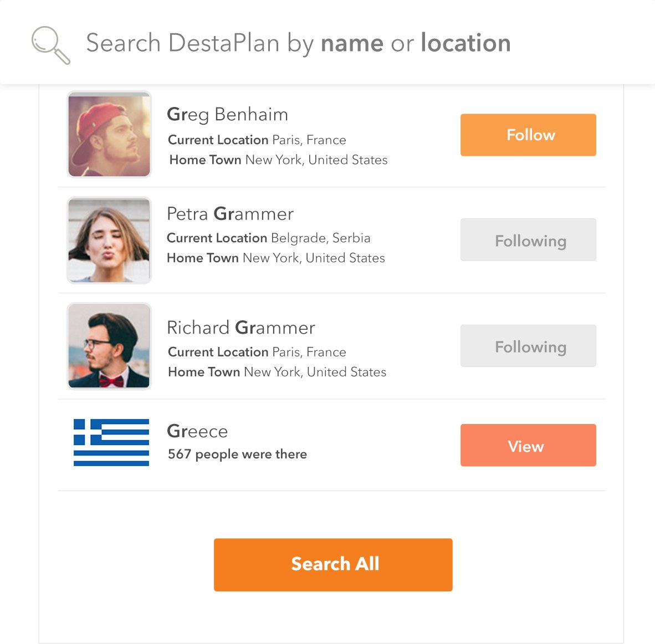Open Richard Grammer's profile photo
Viewport: 655px width, 644px height.
(109, 345)
